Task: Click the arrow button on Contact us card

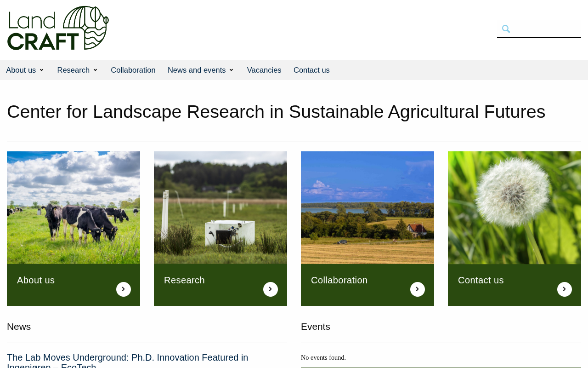Action: pyautogui.click(x=565, y=289)
